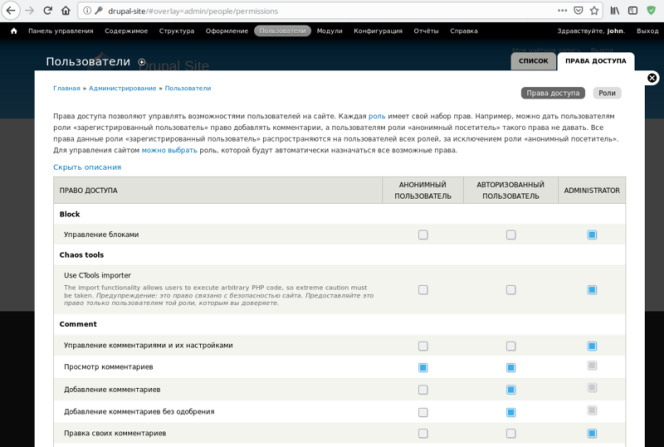Image resolution: width=664 pixels, height=447 pixels.
Task: Open the Содержимое admin menu item
Action: tap(126, 31)
